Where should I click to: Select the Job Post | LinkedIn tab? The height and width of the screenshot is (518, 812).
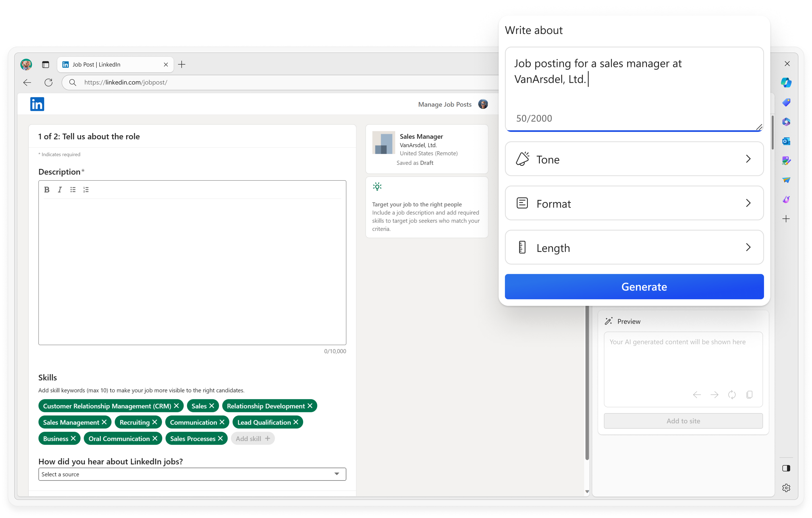coord(115,65)
